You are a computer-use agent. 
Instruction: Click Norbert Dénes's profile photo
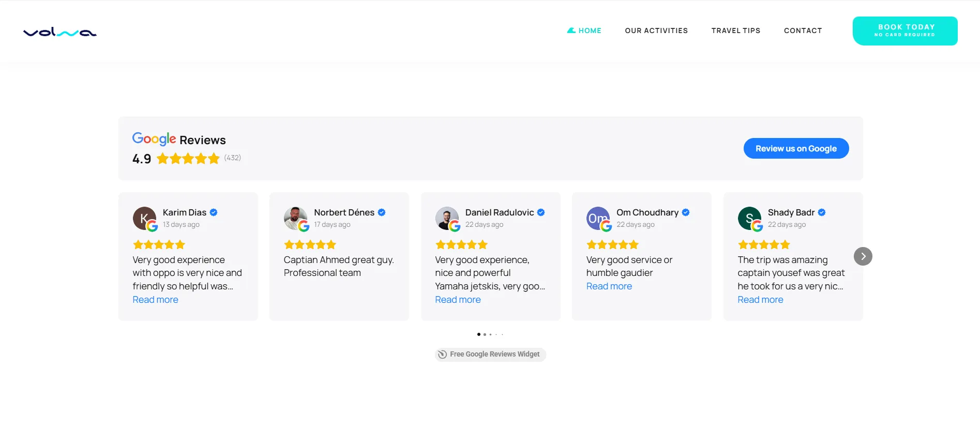pos(296,219)
